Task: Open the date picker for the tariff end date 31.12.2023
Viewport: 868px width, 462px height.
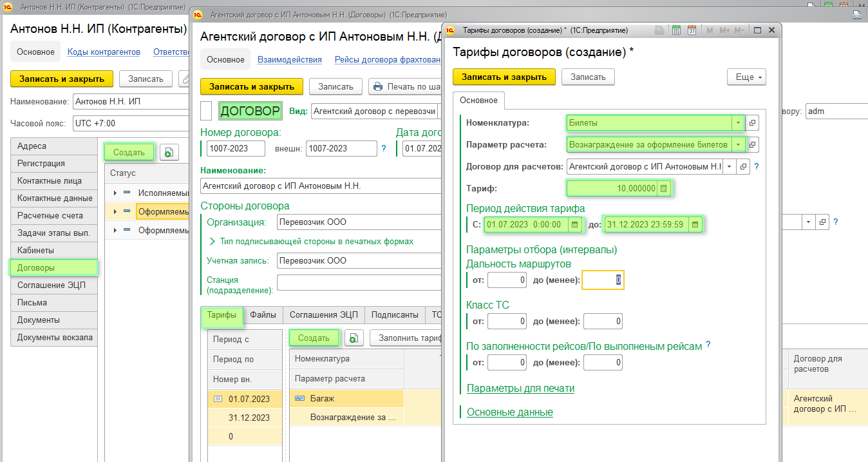Action: (x=695, y=224)
